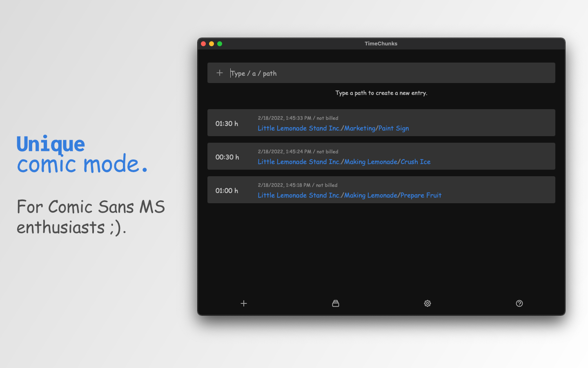588x368 pixels.
Task: Click the 01:30 h duration value
Action: (227, 123)
